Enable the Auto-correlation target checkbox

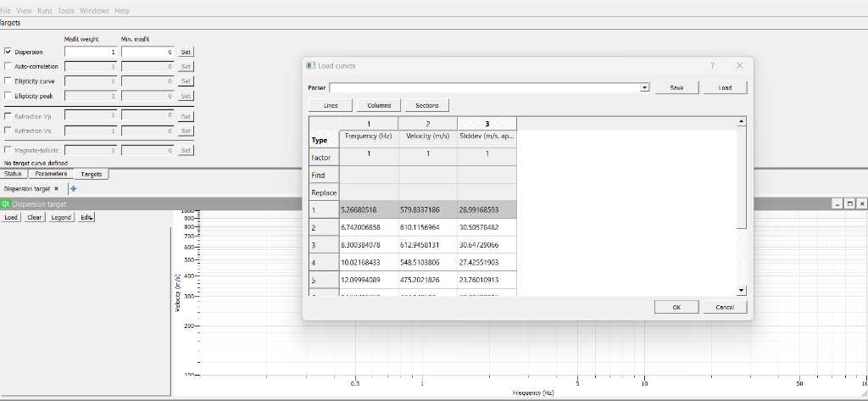click(8, 66)
